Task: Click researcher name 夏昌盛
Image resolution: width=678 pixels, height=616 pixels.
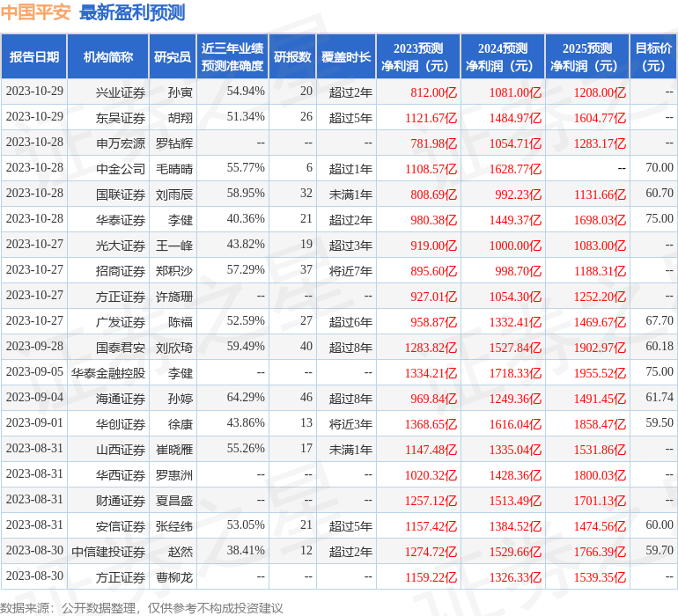Action: 174,501
